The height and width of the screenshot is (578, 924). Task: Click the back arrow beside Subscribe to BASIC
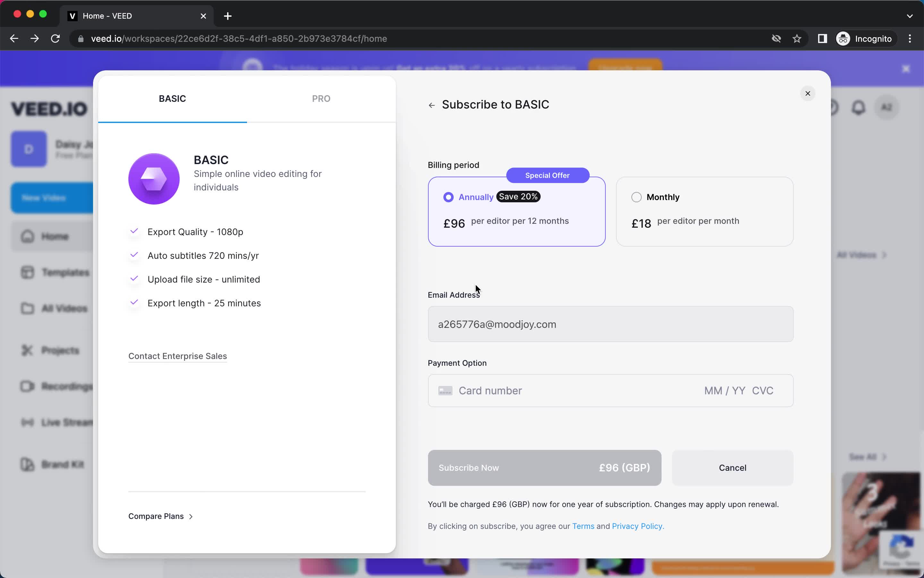[432, 105]
